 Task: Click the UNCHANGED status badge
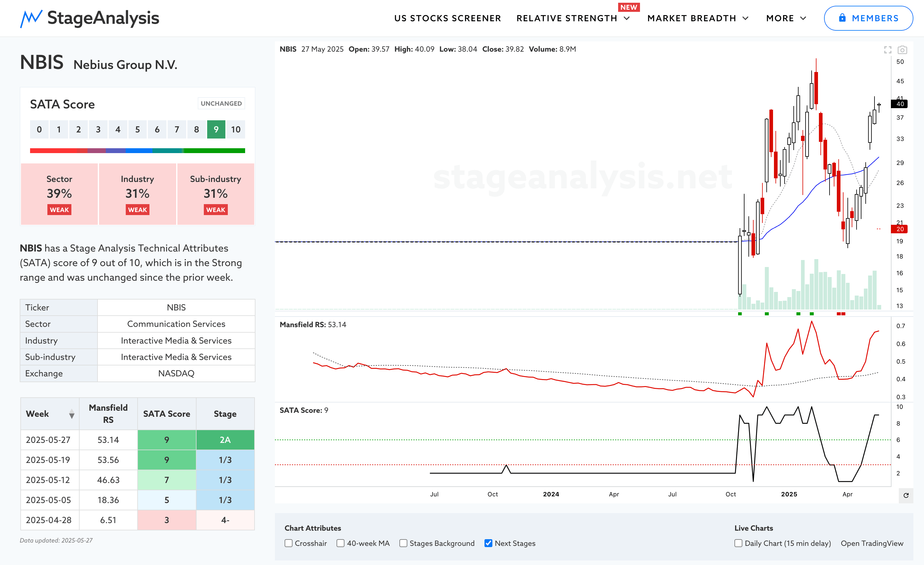point(221,104)
